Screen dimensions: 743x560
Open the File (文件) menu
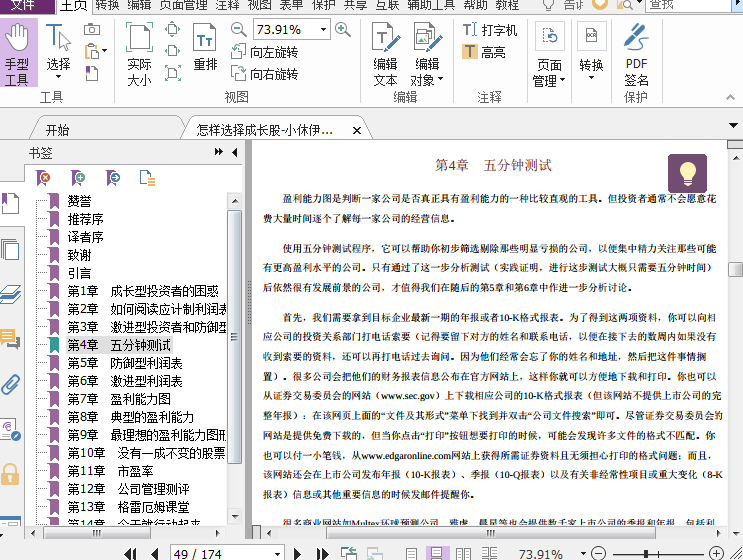(x=24, y=5)
